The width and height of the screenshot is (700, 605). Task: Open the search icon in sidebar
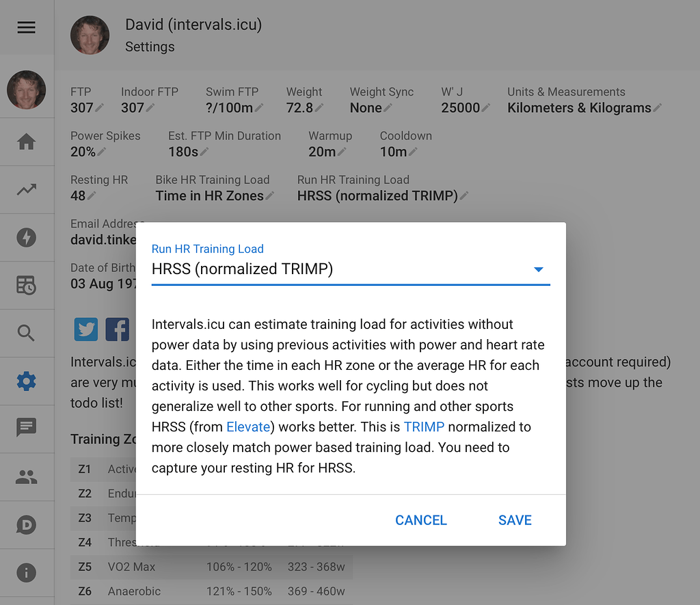tap(26, 333)
